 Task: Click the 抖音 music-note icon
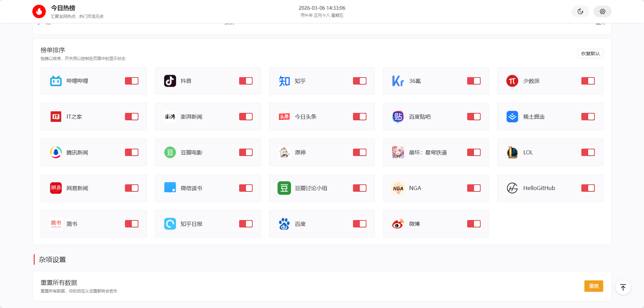[170, 81]
